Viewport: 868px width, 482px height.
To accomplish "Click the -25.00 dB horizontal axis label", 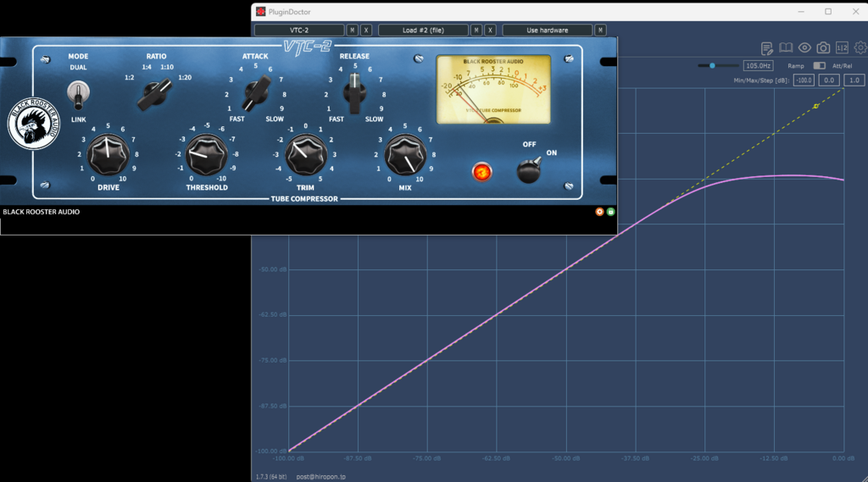I will [x=704, y=458].
